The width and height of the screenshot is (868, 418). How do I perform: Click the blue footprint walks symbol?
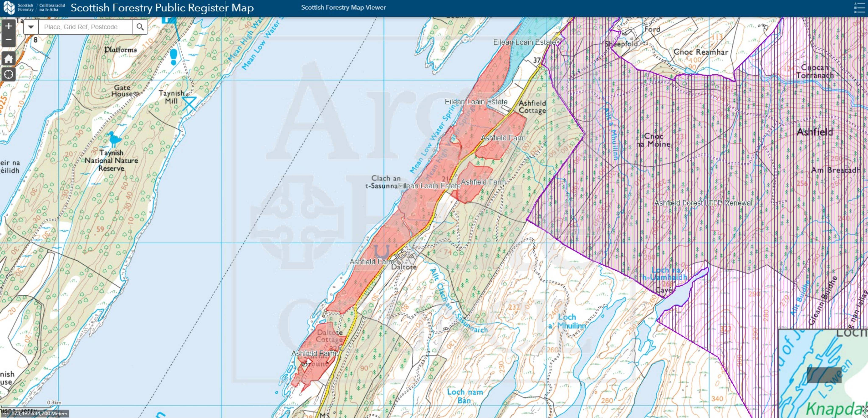click(174, 57)
